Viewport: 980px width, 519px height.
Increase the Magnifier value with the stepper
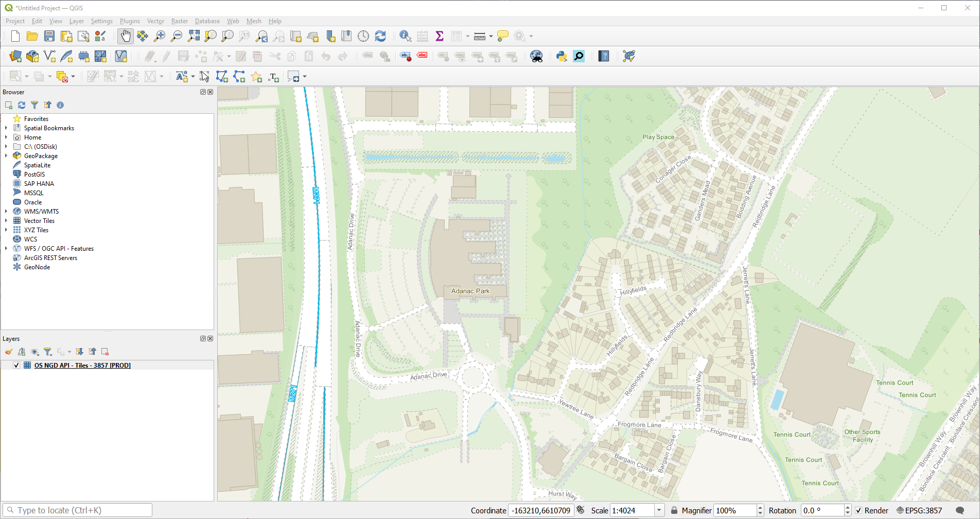759,507
